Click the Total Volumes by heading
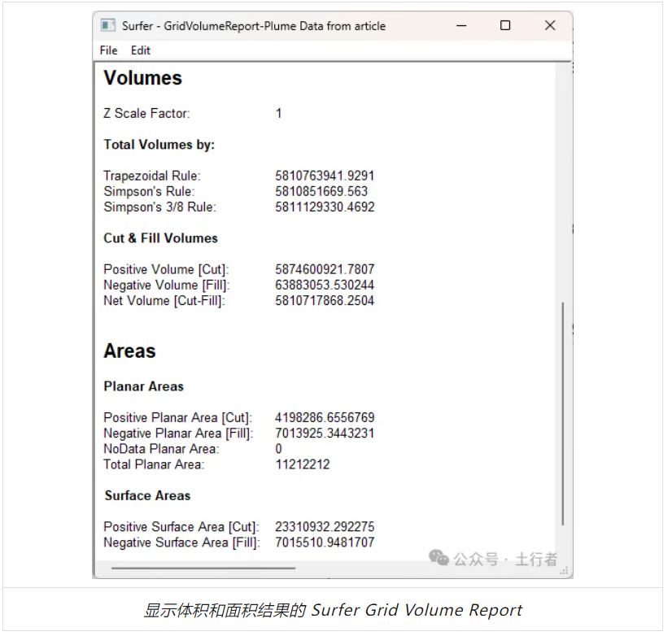 click(x=159, y=145)
